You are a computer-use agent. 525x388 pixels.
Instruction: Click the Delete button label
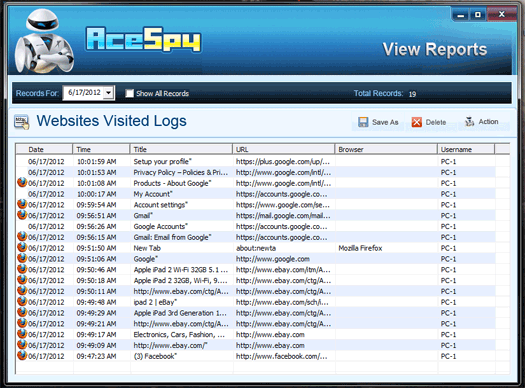click(x=436, y=122)
